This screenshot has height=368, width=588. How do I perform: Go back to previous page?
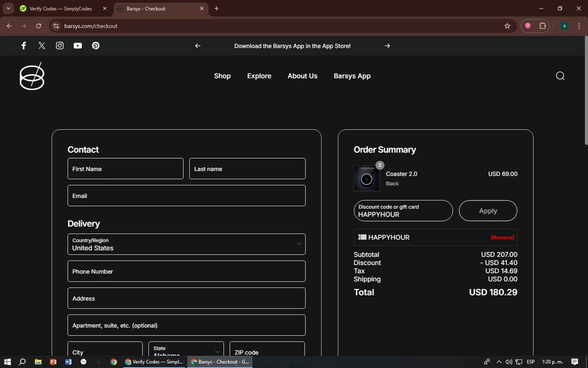coord(9,26)
